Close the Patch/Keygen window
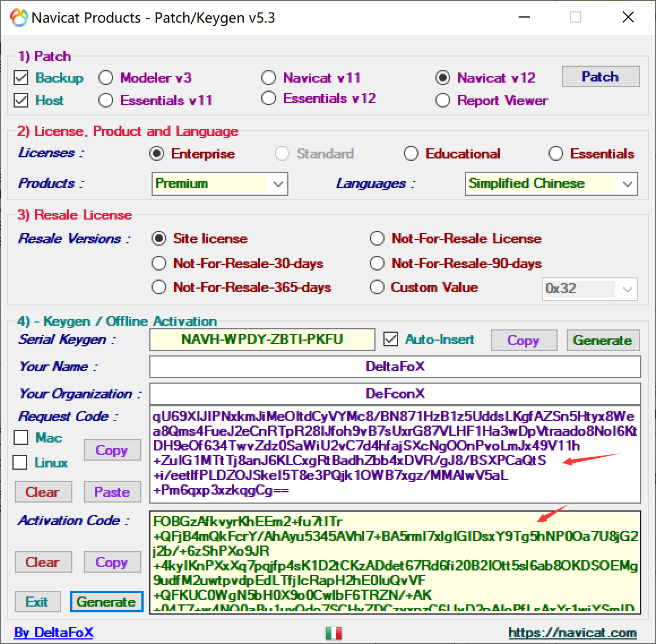 [628, 18]
